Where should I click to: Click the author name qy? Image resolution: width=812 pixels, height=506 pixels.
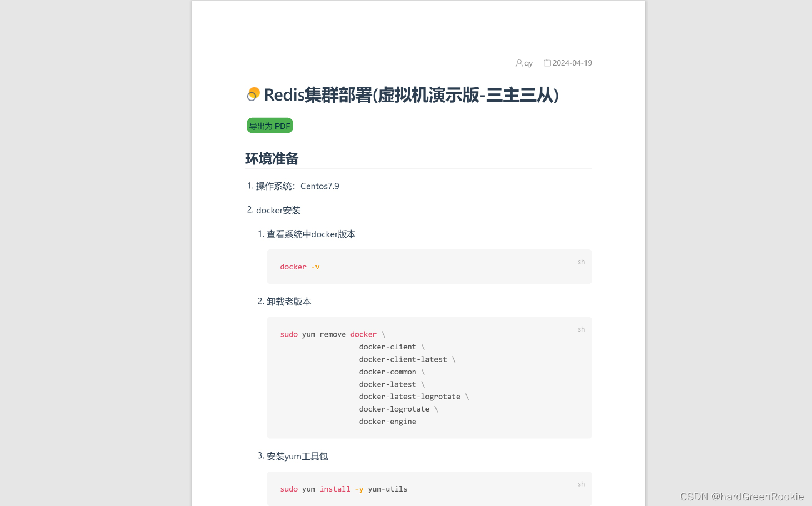click(528, 63)
